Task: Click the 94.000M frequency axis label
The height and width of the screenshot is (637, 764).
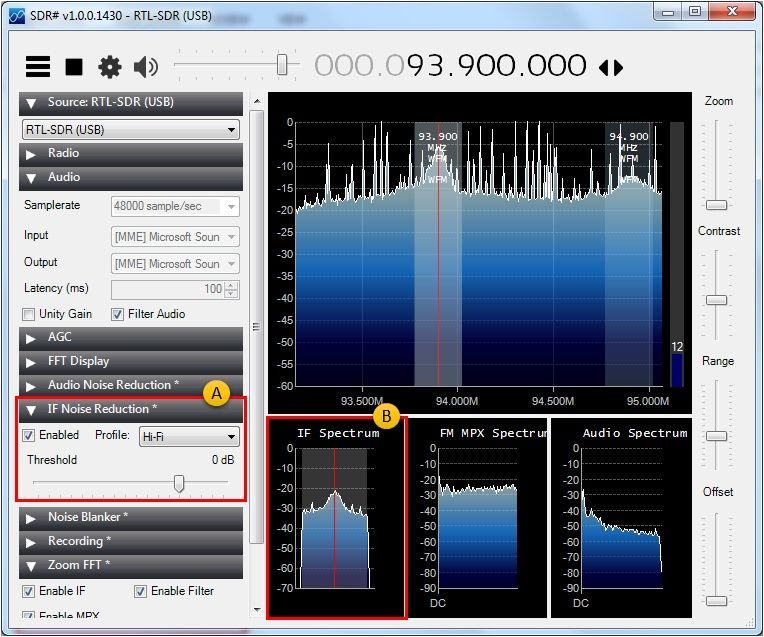Action: 457,402
